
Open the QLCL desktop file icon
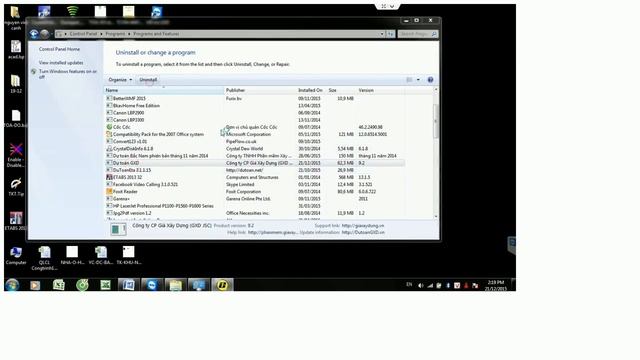(x=44, y=258)
